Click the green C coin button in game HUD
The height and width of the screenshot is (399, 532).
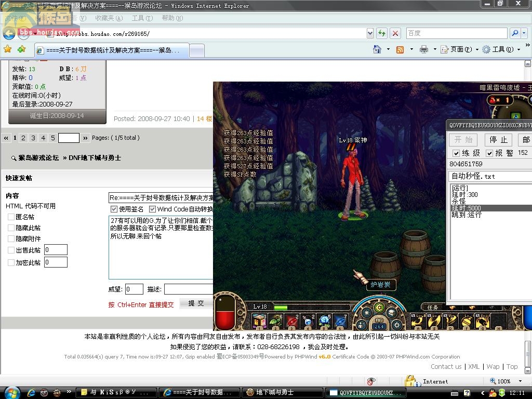[379, 308]
